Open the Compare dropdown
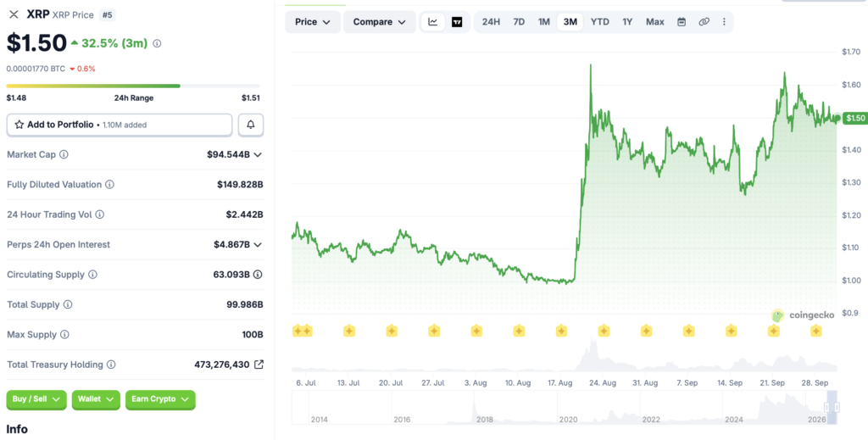 (x=379, y=22)
